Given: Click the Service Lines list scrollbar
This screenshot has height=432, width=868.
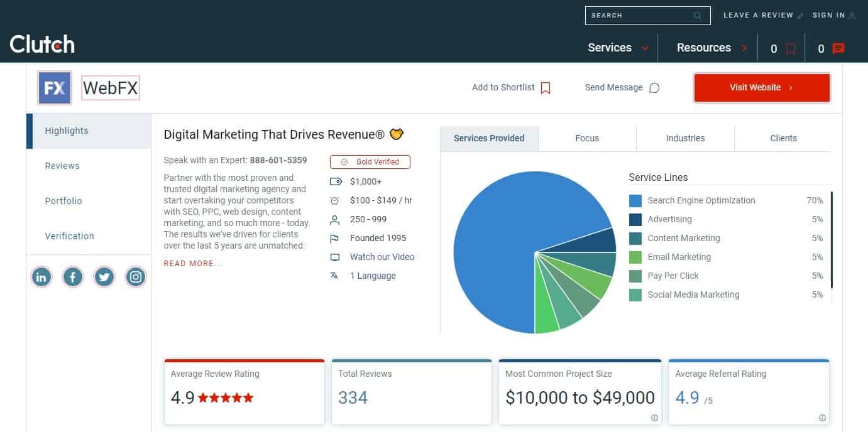Looking at the screenshot, I should click(832, 240).
